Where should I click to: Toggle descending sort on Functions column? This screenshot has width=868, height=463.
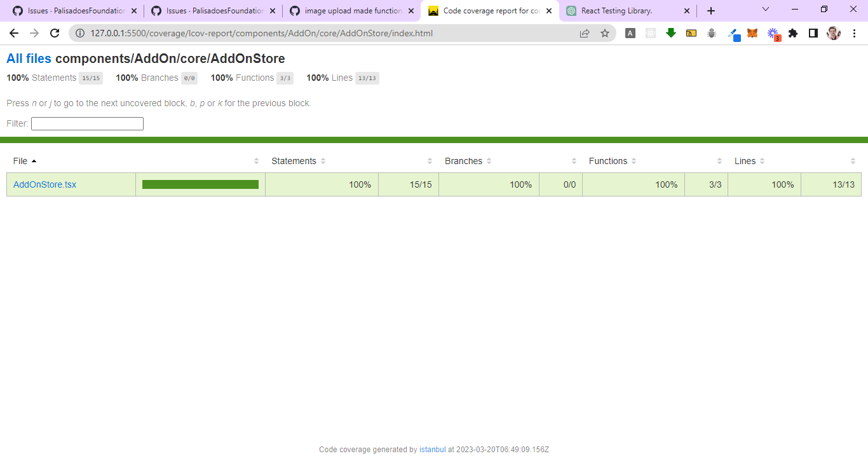[x=633, y=161]
